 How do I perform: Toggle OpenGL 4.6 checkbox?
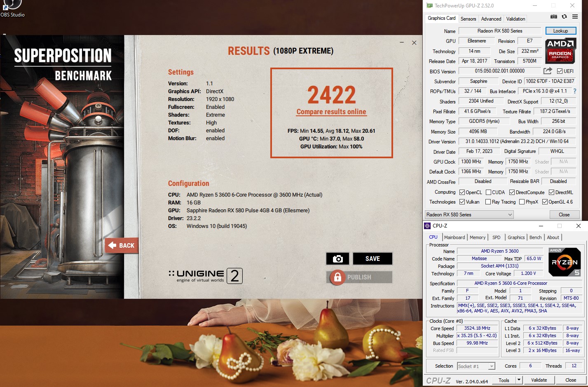(545, 202)
